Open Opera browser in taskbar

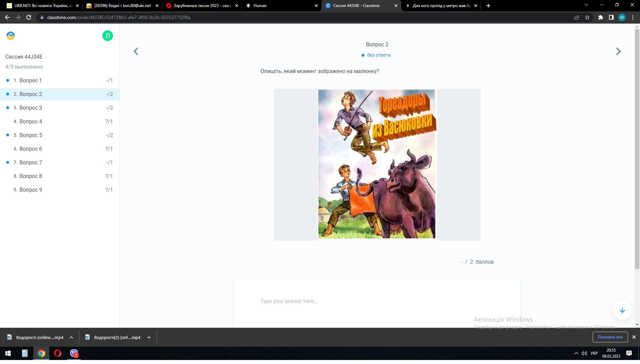58,353
